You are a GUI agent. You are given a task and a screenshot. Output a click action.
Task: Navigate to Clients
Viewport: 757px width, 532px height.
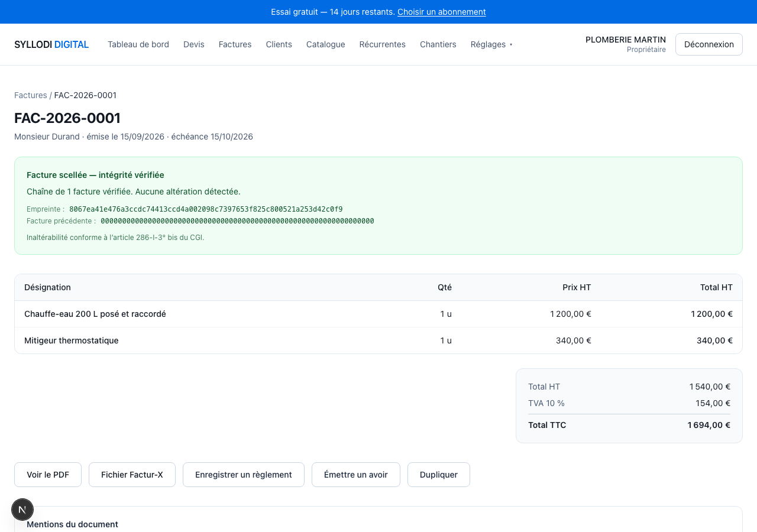click(x=279, y=44)
